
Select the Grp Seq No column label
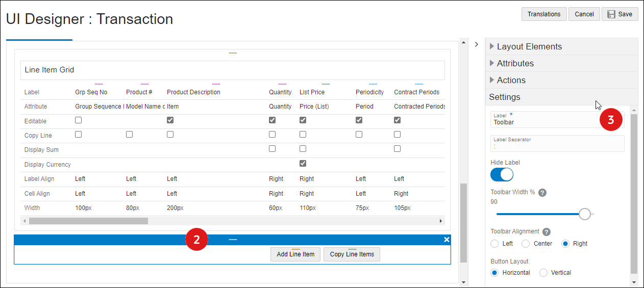click(x=91, y=92)
